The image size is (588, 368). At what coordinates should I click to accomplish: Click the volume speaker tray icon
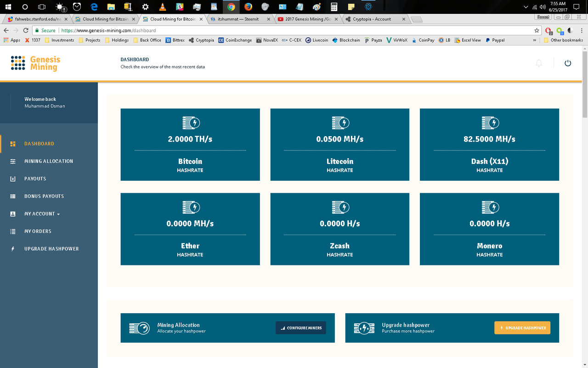click(x=543, y=7)
